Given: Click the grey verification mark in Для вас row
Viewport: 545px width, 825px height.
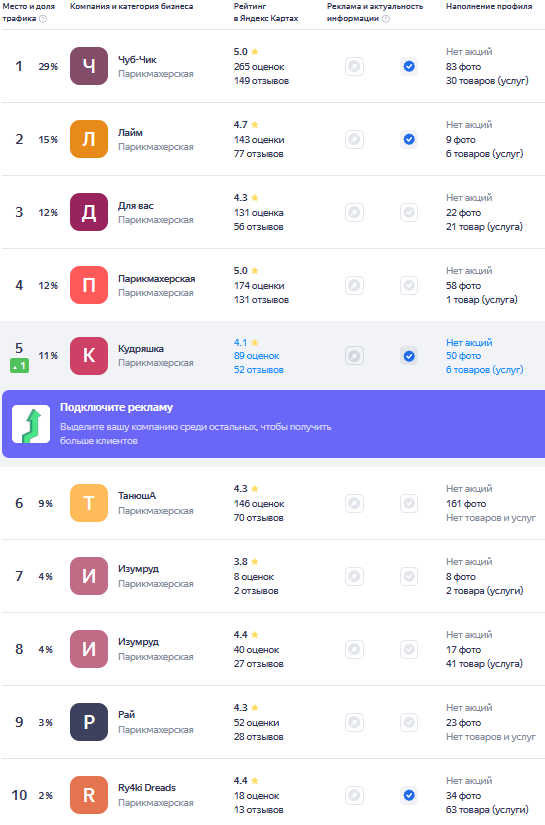Looking at the screenshot, I should click(x=409, y=213).
